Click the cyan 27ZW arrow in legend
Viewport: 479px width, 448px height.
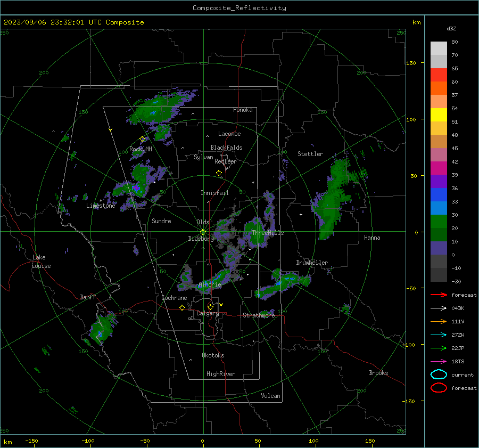(439, 335)
